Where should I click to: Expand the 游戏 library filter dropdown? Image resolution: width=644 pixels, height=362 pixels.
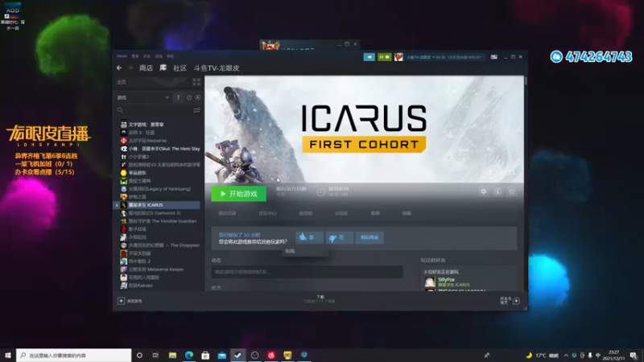point(143,97)
